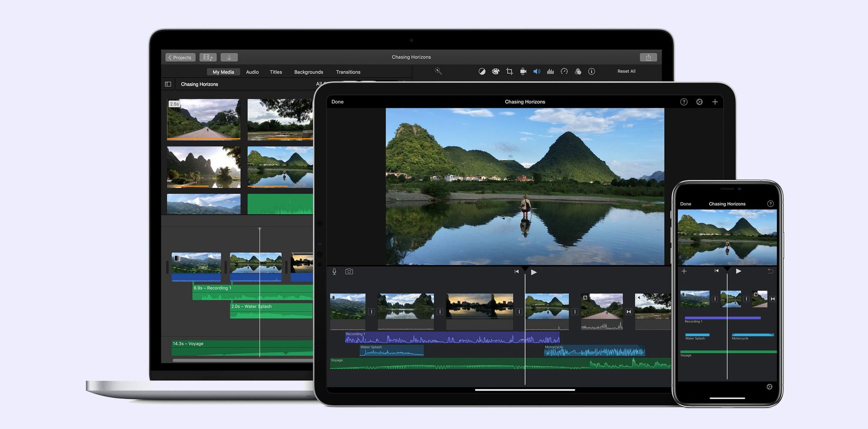
Task: Click the magic wand auto-enhance icon
Action: pos(438,71)
